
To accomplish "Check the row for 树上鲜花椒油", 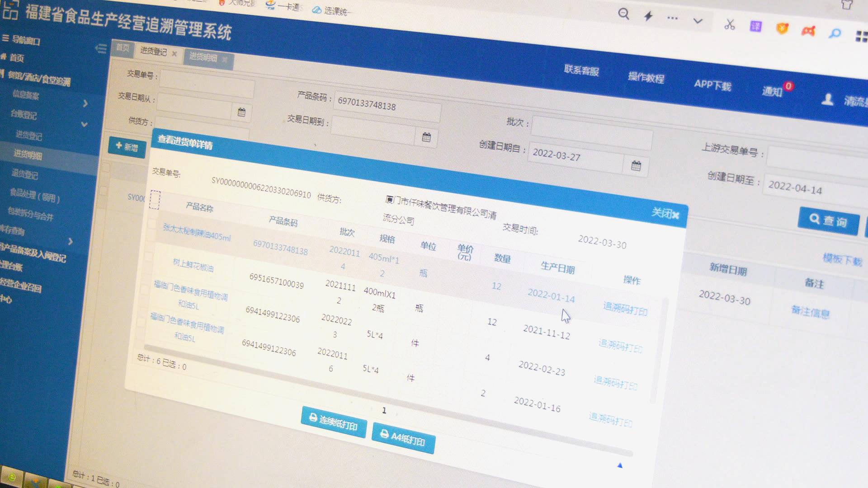I will (x=148, y=257).
